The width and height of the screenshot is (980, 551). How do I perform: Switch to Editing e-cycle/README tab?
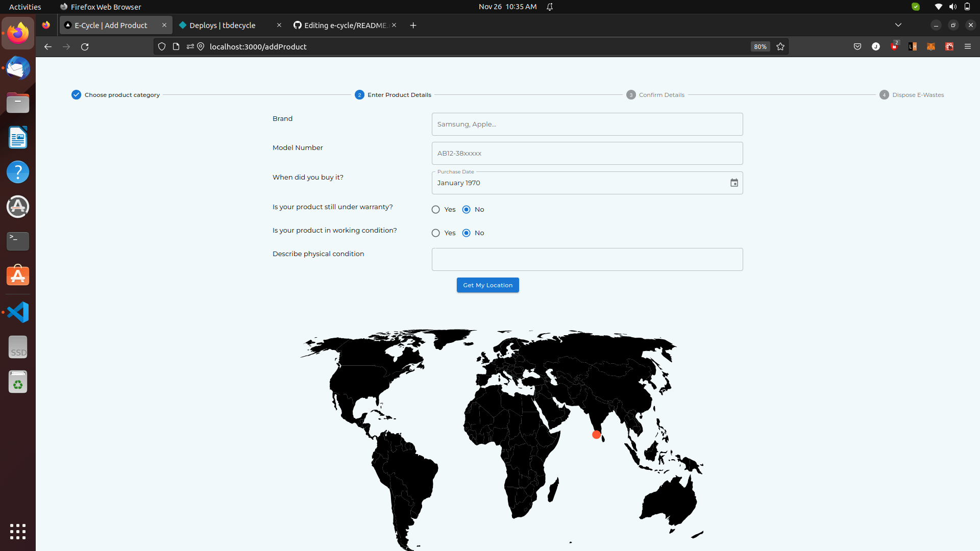click(345, 25)
